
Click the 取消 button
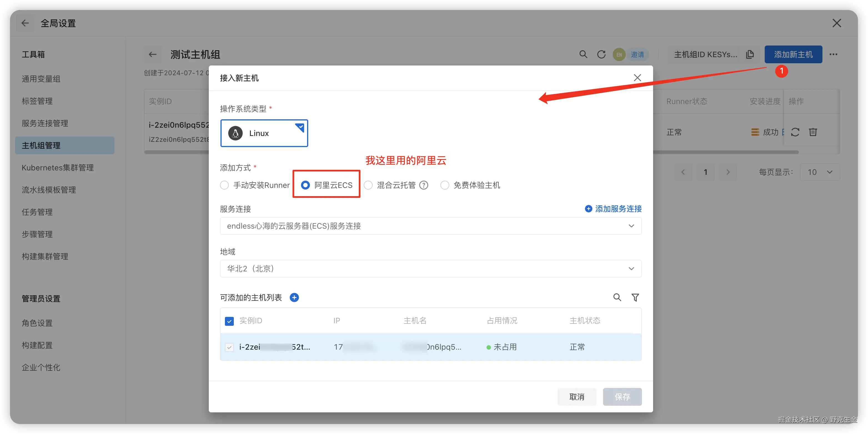(x=576, y=397)
